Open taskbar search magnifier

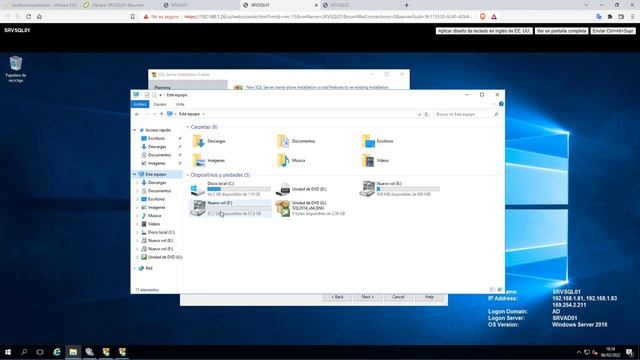24,352
